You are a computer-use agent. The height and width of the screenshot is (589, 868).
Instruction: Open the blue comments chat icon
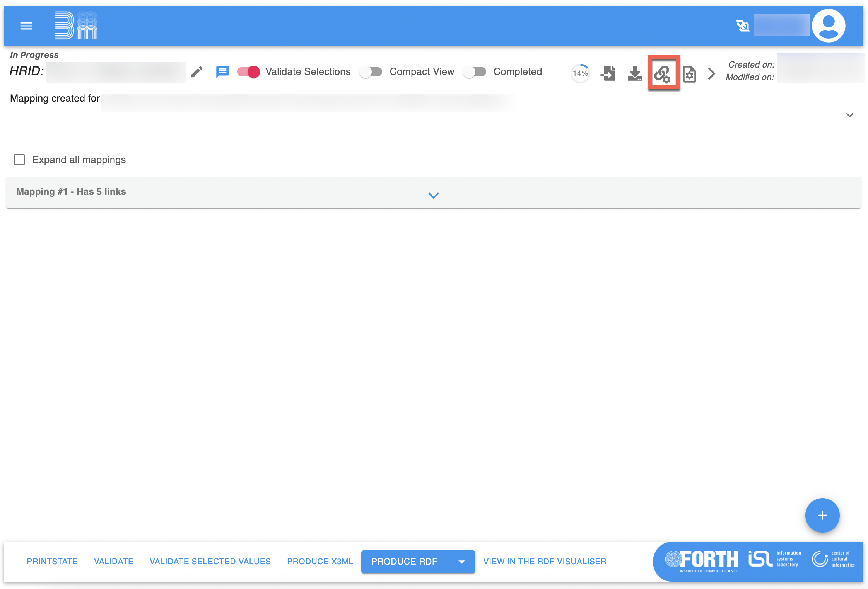point(222,72)
